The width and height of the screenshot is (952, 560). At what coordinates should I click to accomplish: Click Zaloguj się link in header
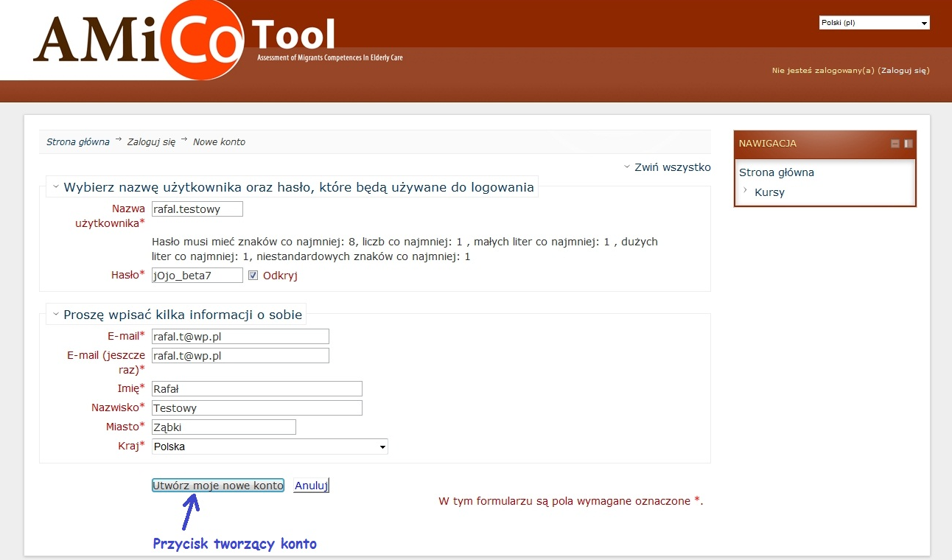(x=903, y=71)
